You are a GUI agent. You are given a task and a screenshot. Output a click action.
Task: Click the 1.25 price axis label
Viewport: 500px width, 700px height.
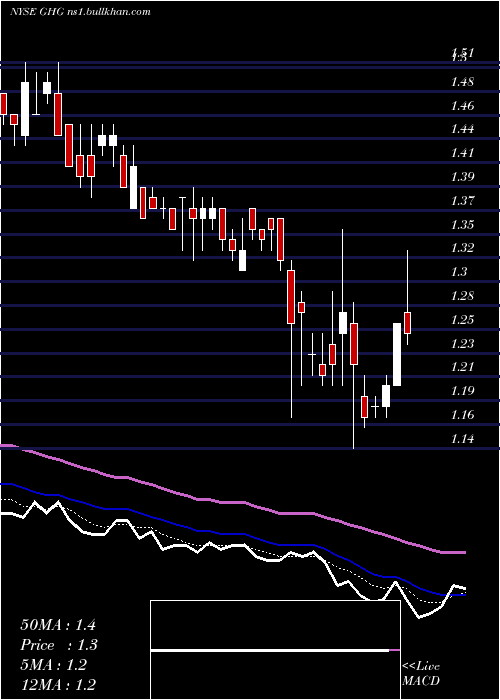pyautogui.click(x=462, y=320)
